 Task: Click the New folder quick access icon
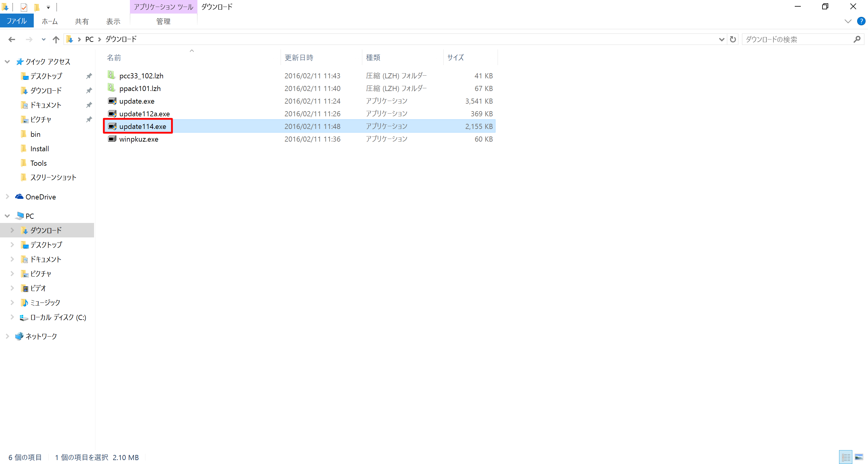37,7
